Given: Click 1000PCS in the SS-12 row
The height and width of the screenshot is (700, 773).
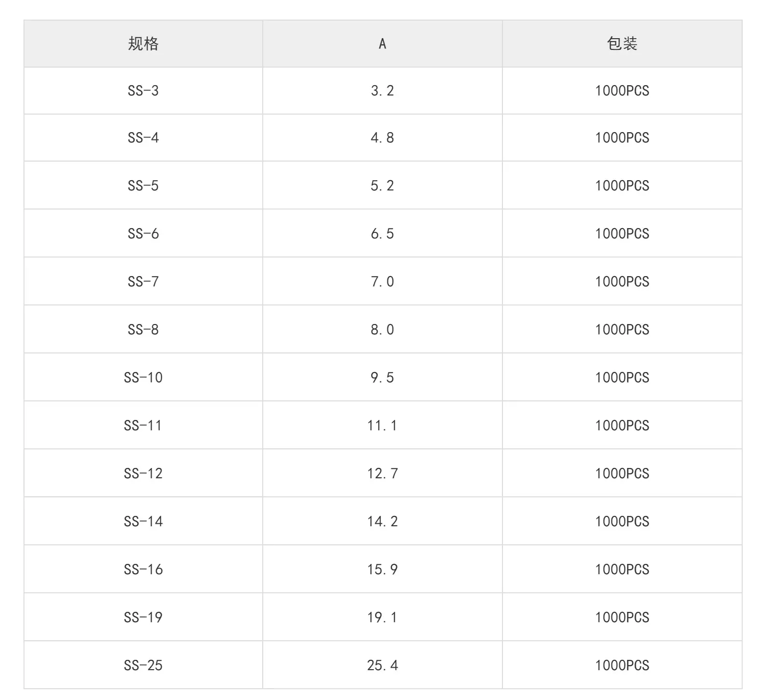Looking at the screenshot, I should pos(622,473).
